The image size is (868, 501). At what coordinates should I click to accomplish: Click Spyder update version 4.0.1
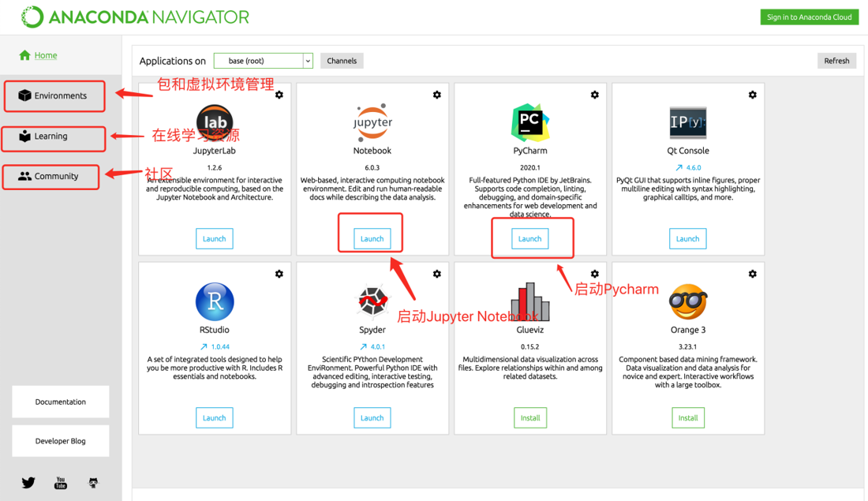pyautogui.click(x=372, y=347)
